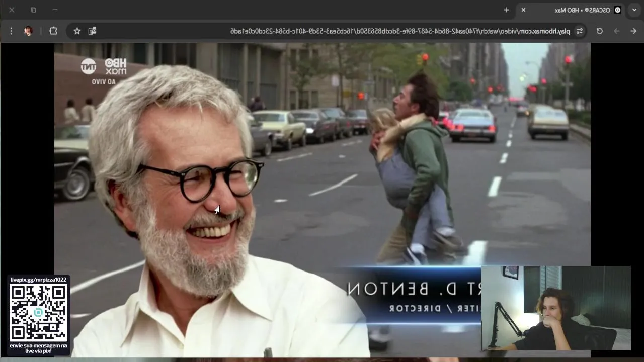Reload the HBO Max page
The width and height of the screenshot is (644, 362).
pyautogui.click(x=600, y=31)
